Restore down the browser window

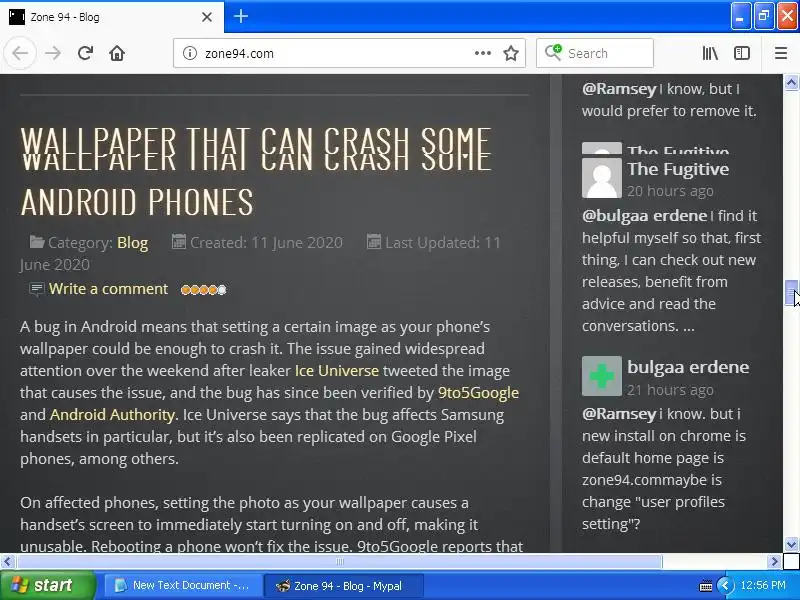[764, 16]
